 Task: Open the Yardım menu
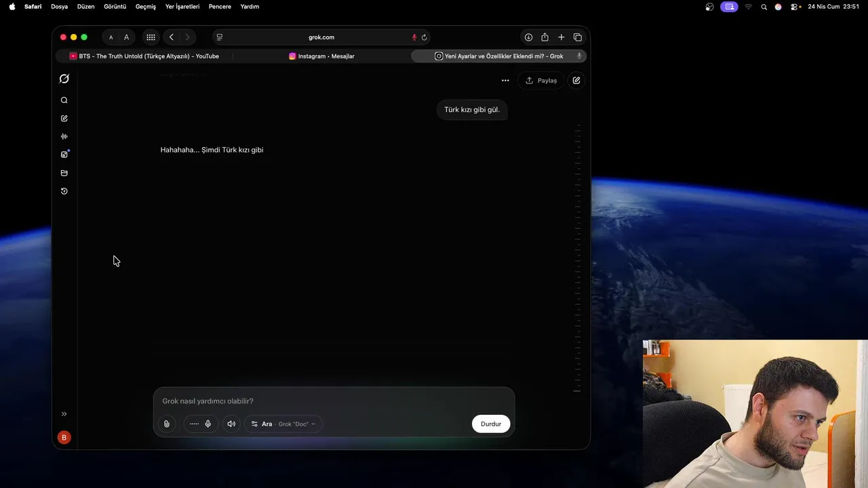coord(250,7)
